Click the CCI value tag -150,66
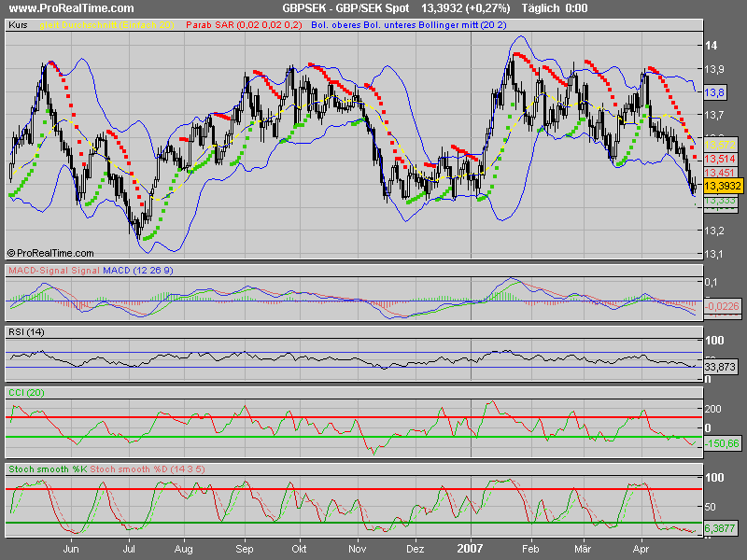Viewport: 747px width, 560px height. click(722, 442)
